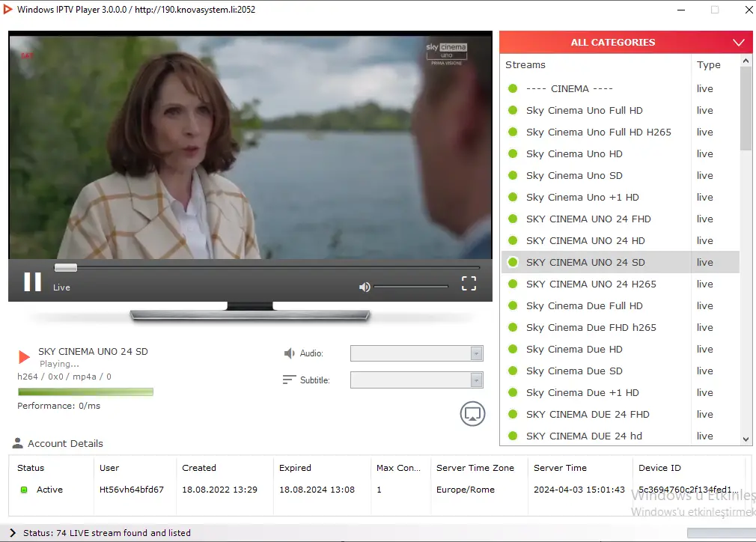Select Sky Cinema Due Full HD stream
The height and width of the screenshot is (542, 756).
coord(620,305)
